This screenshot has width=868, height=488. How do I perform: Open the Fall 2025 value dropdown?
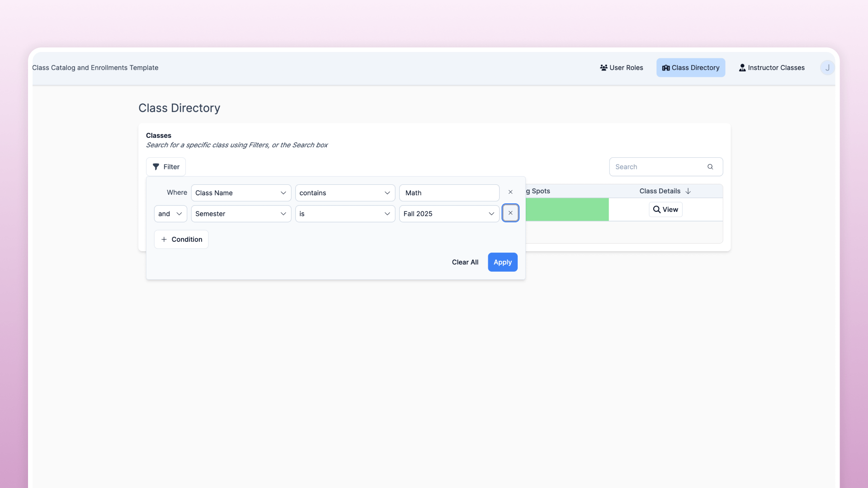pos(449,214)
